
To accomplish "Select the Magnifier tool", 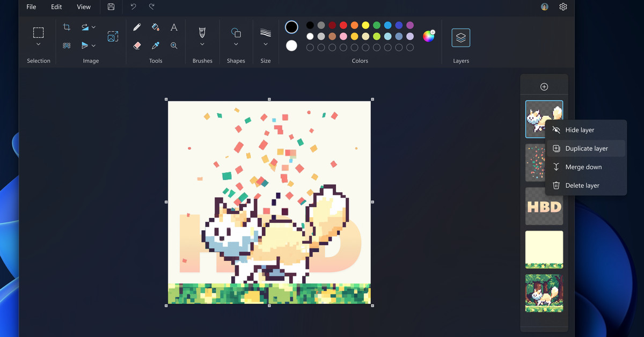I will (x=174, y=46).
